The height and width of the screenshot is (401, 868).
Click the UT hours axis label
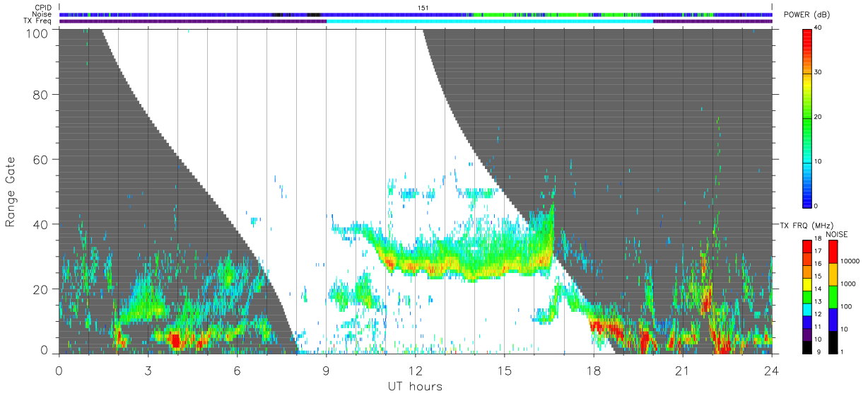(x=415, y=386)
